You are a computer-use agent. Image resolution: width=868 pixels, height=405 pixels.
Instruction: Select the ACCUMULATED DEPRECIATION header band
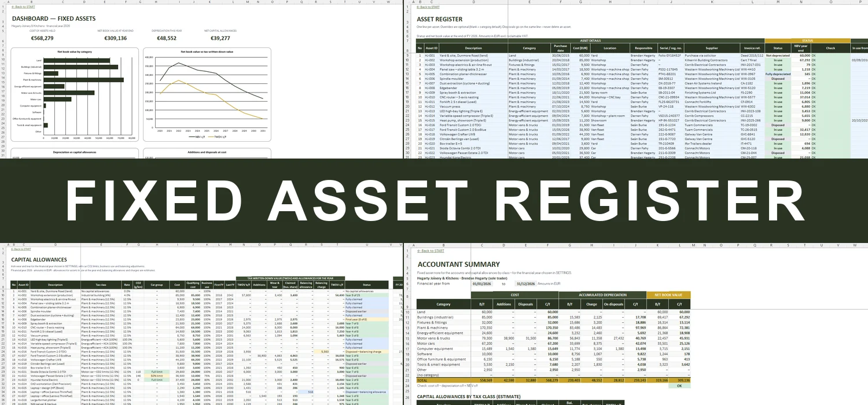click(x=603, y=294)
